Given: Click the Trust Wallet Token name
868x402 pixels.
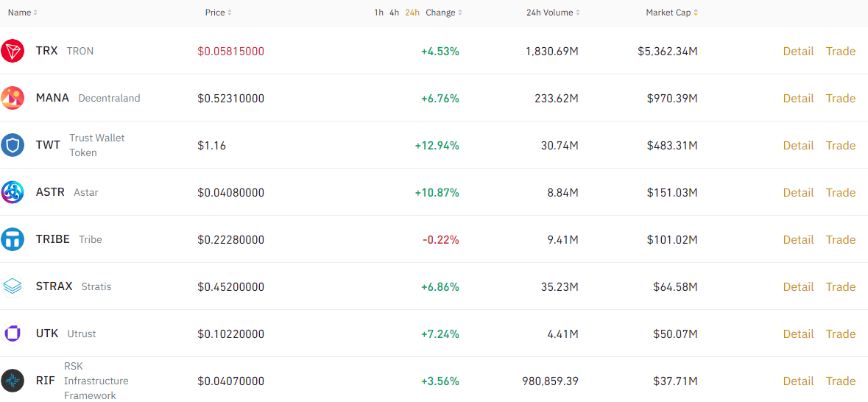Looking at the screenshot, I should coord(97,145).
